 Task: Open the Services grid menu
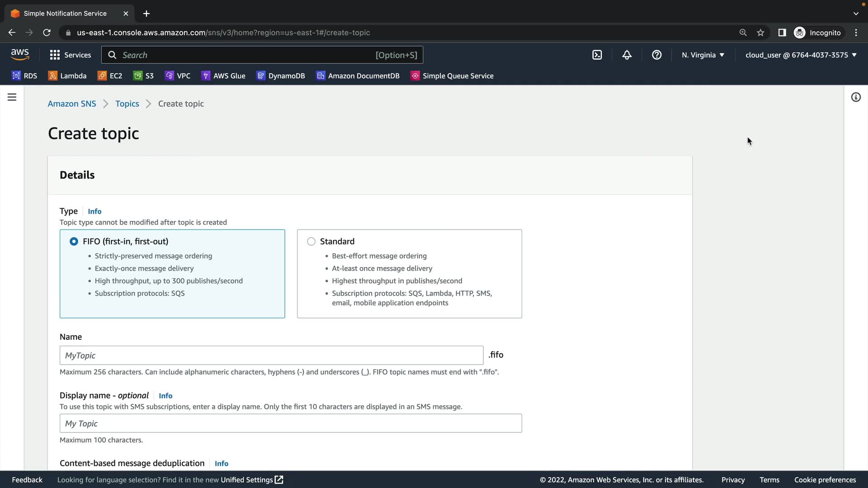[70, 55]
